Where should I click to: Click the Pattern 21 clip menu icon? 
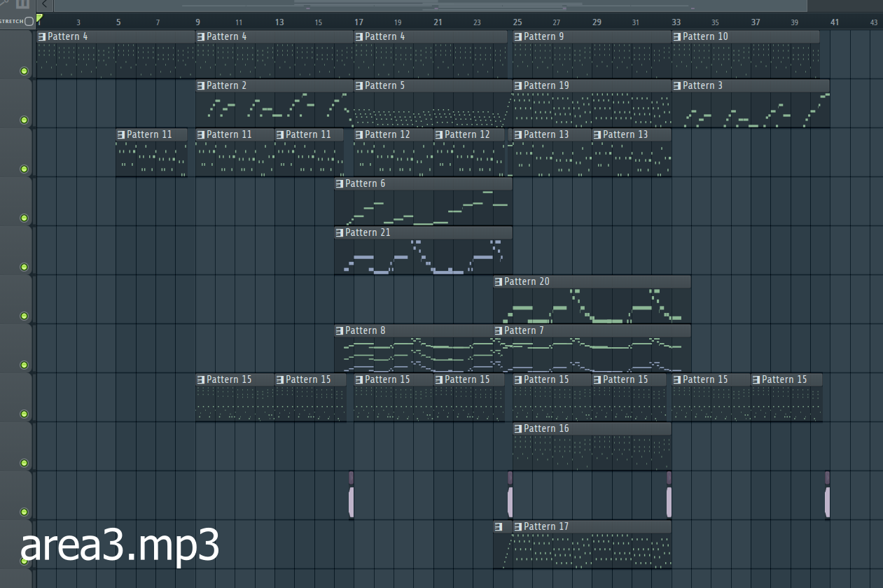click(340, 232)
